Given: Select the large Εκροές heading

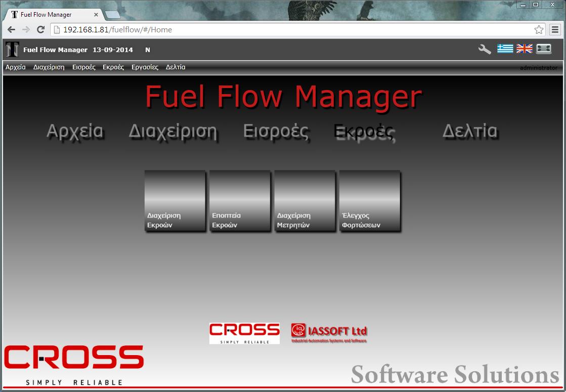Looking at the screenshot, I should [365, 133].
